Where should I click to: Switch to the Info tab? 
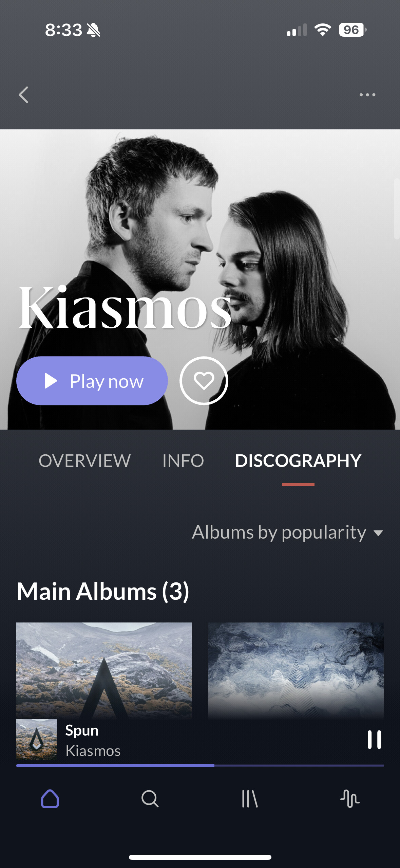tap(183, 461)
